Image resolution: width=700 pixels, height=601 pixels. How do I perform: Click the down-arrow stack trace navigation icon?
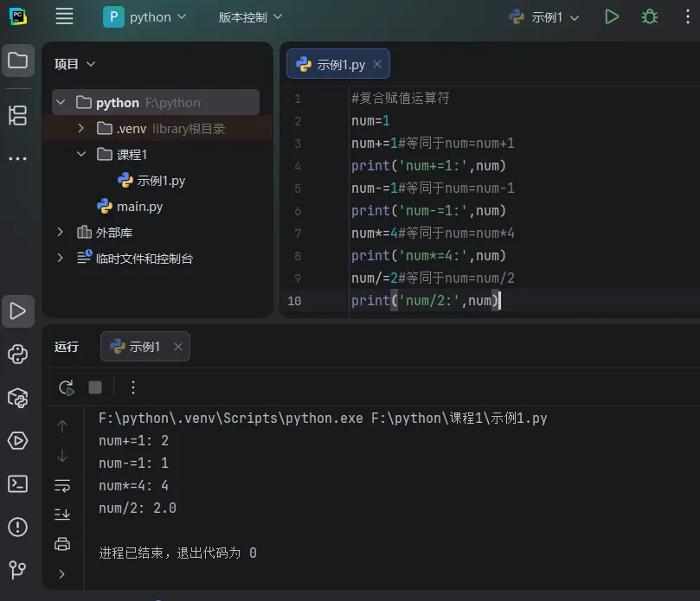tap(62, 456)
